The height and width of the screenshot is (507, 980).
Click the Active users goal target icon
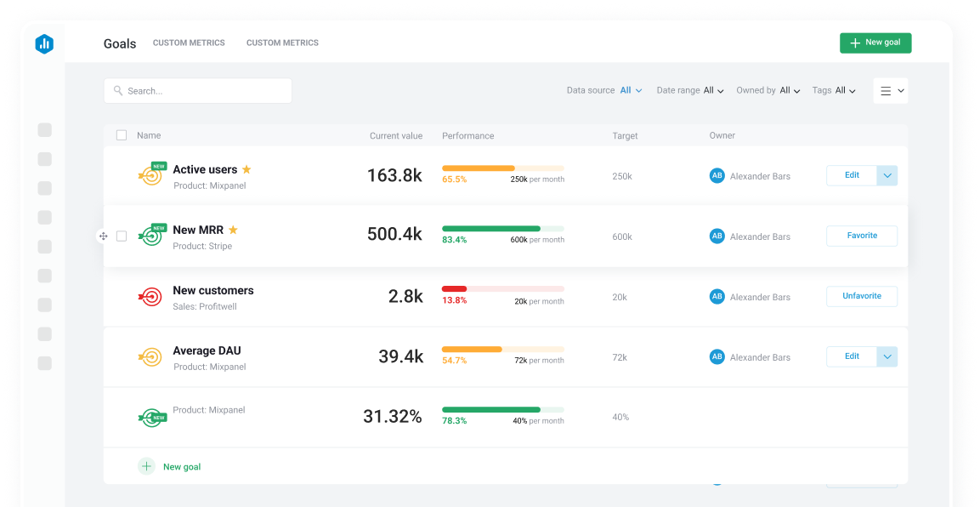pos(150,175)
